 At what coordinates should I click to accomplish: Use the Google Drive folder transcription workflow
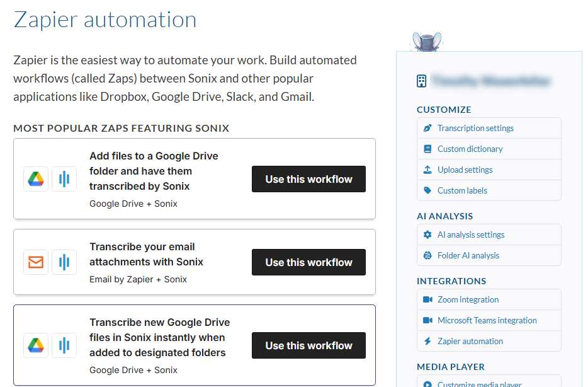tap(308, 179)
